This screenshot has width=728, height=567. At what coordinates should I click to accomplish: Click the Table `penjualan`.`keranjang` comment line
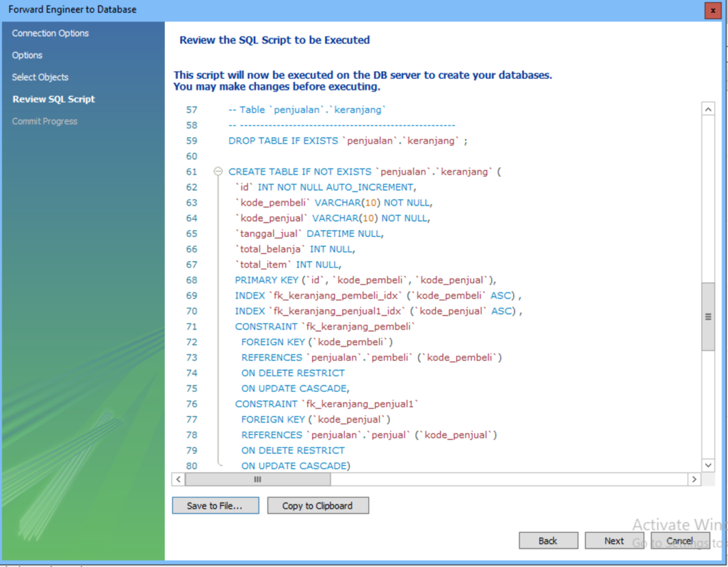(307, 110)
